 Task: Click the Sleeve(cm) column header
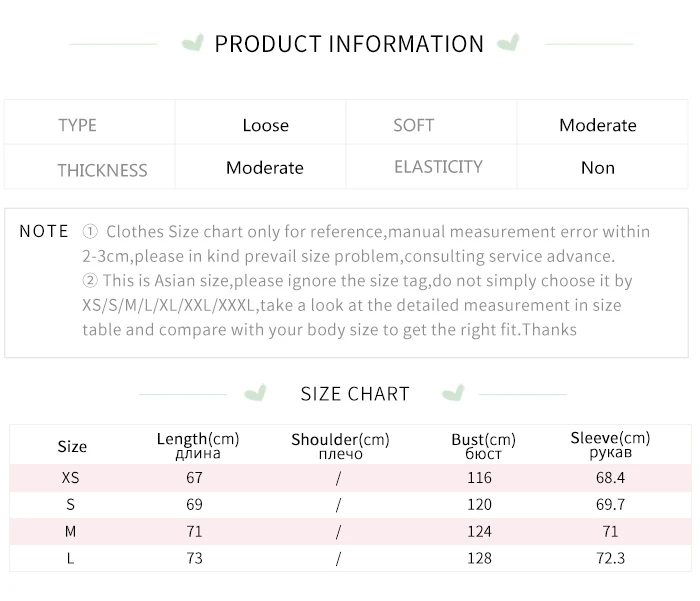[x=610, y=445]
